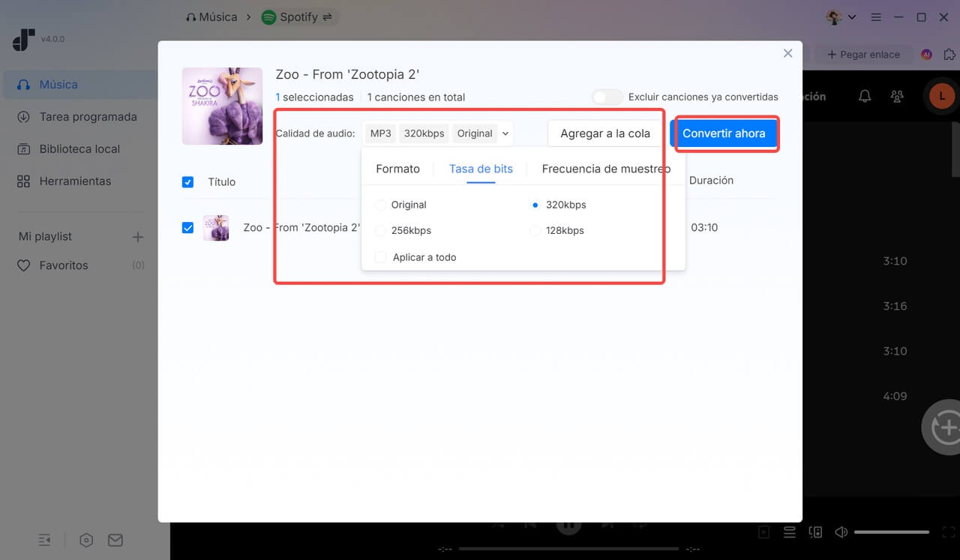Open the account avatar dropdown arrow
Image resolution: width=960 pixels, height=560 pixels.
851,17
